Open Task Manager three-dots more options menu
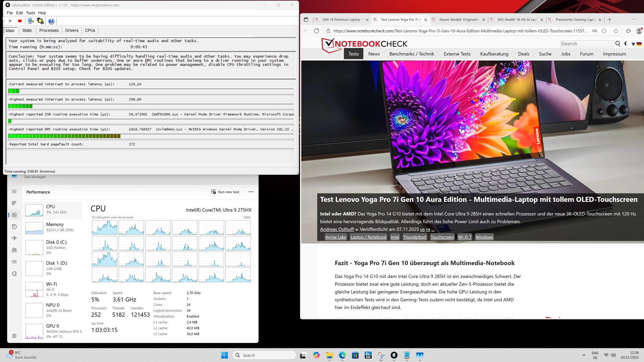The width and height of the screenshot is (644, 362). point(251,192)
